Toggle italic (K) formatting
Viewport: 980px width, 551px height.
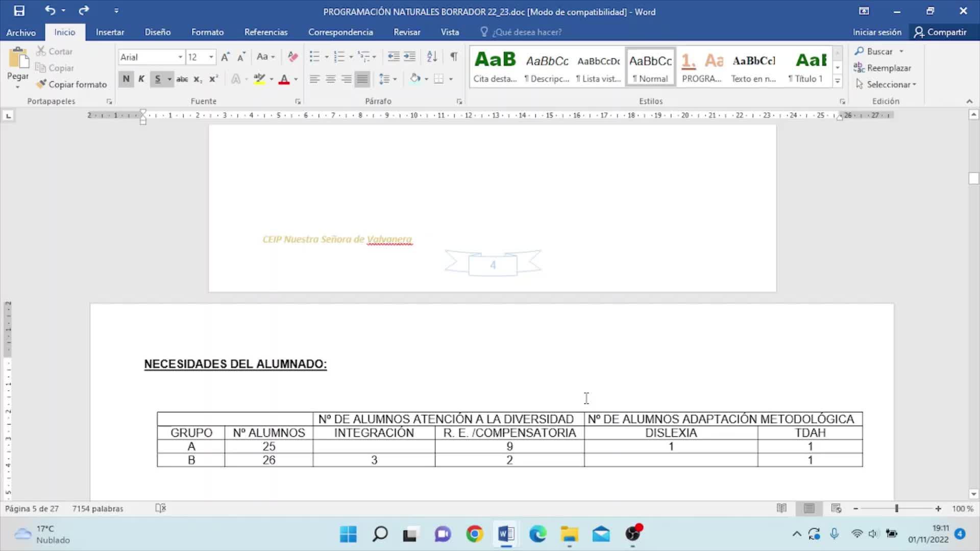tap(141, 79)
